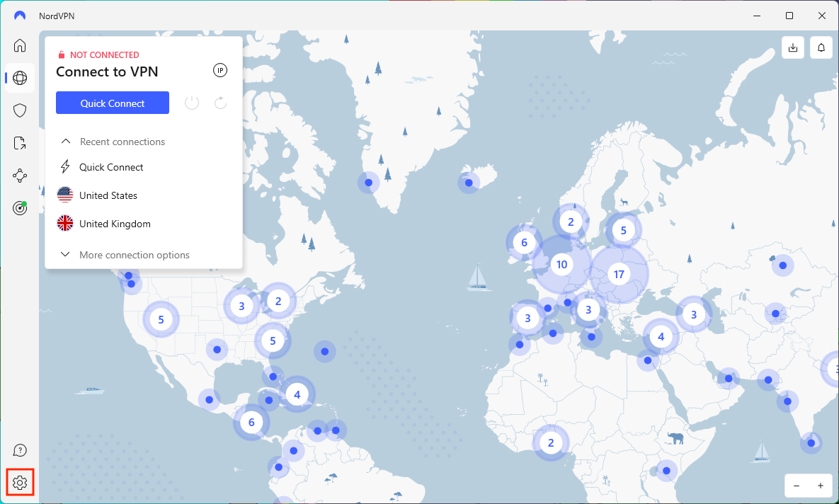Click the reconnect refresh icon
839x504 pixels.
click(x=220, y=103)
